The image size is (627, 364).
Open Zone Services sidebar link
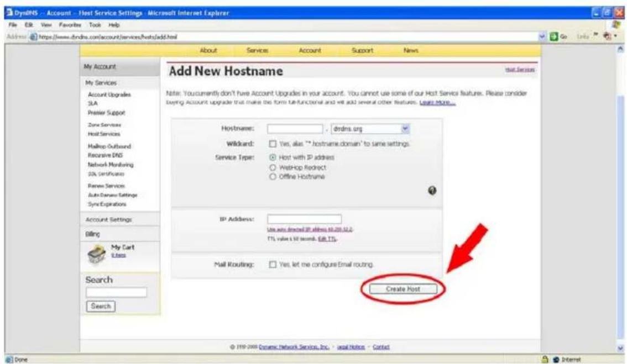click(x=104, y=125)
